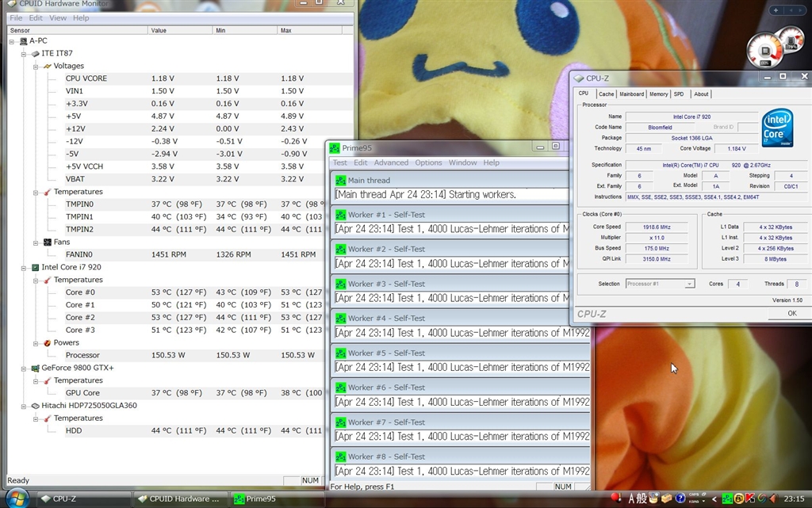This screenshot has height=508, width=812.
Task: Click CPU-Z title bar application icon
Action: 579,78
